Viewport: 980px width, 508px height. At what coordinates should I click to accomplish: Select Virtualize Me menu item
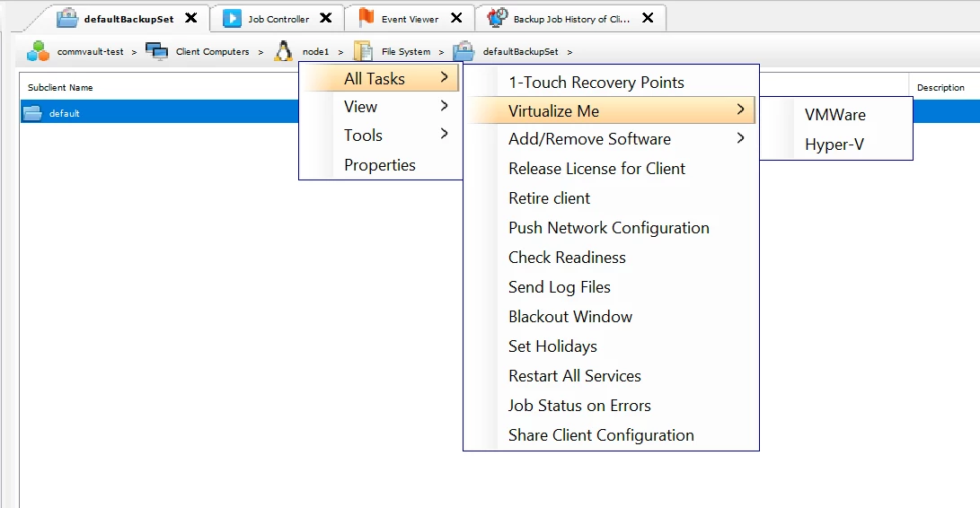[x=611, y=110]
